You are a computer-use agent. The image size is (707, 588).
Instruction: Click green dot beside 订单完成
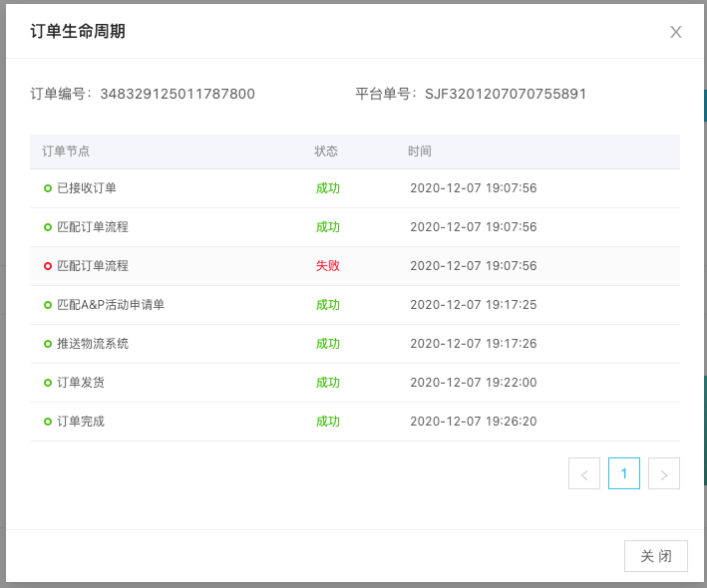(48, 422)
